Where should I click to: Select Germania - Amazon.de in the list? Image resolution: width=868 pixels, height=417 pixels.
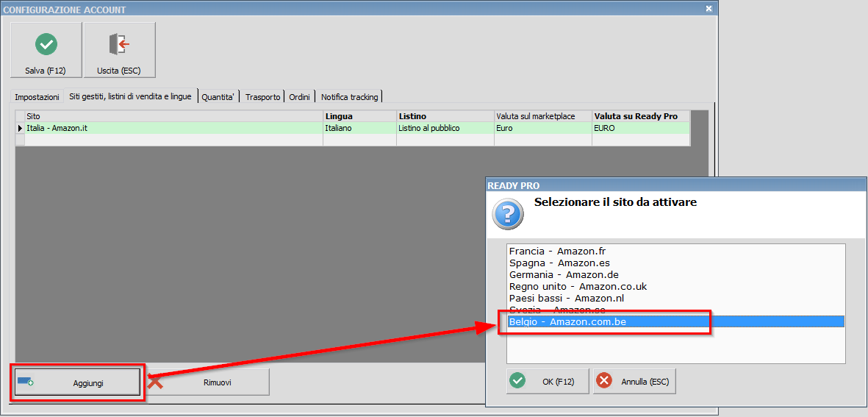[676, 274]
